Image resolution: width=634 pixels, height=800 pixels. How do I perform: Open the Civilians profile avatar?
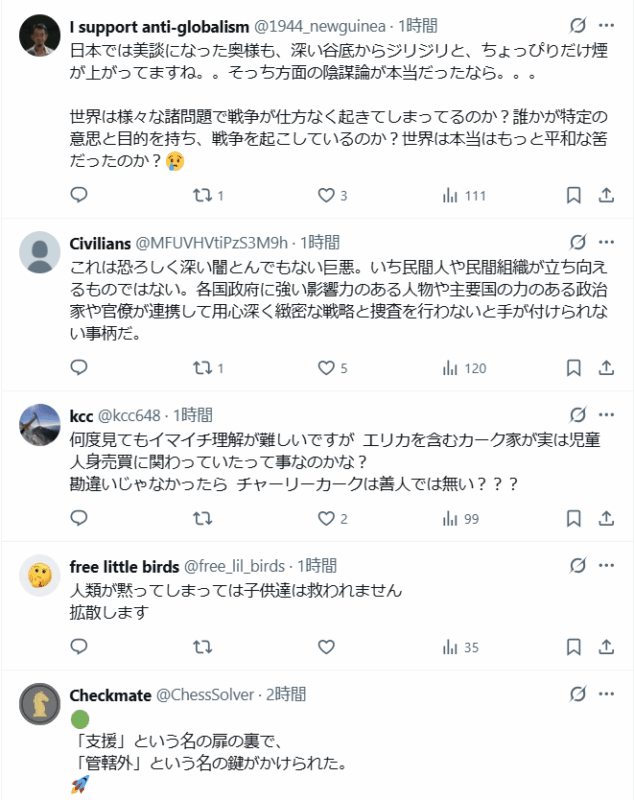(x=40, y=252)
